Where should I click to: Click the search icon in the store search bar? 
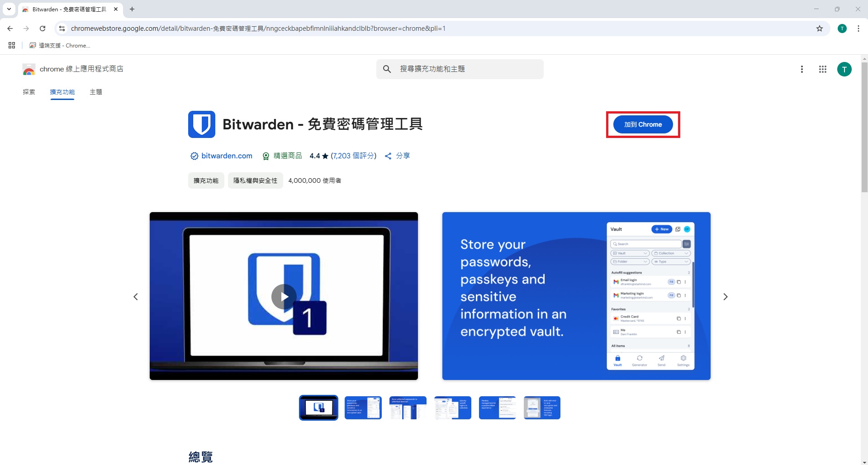pyautogui.click(x=387, y=69)
